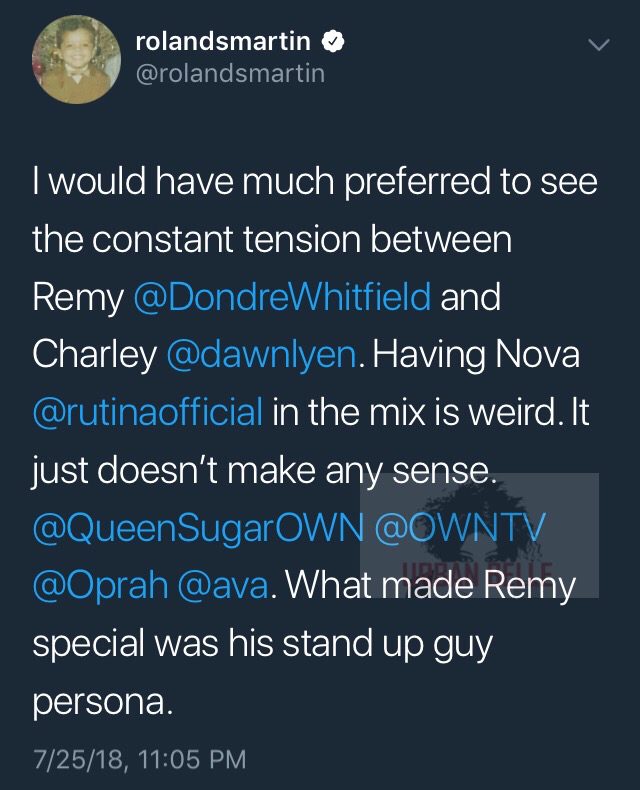The width and height of the screenshot is (640, 790).
Task: Open the rolandsmartin display name
Action: point(223,41)
